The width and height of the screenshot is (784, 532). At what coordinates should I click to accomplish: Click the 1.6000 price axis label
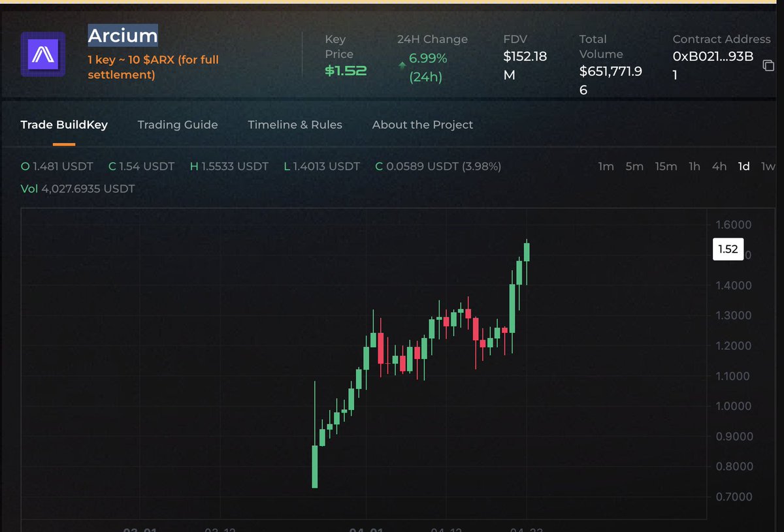734,225
